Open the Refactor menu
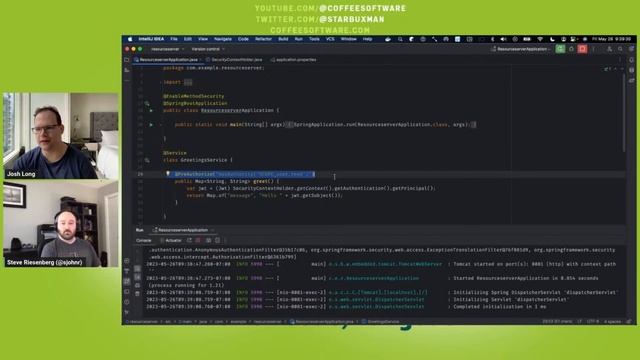640x360 pixels. coord(263,39)
